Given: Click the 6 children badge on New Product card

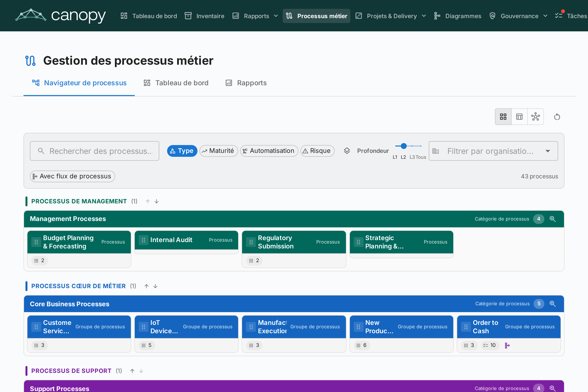Looking at the screenshot, I should pyautogui.click(x=362, y=345).
